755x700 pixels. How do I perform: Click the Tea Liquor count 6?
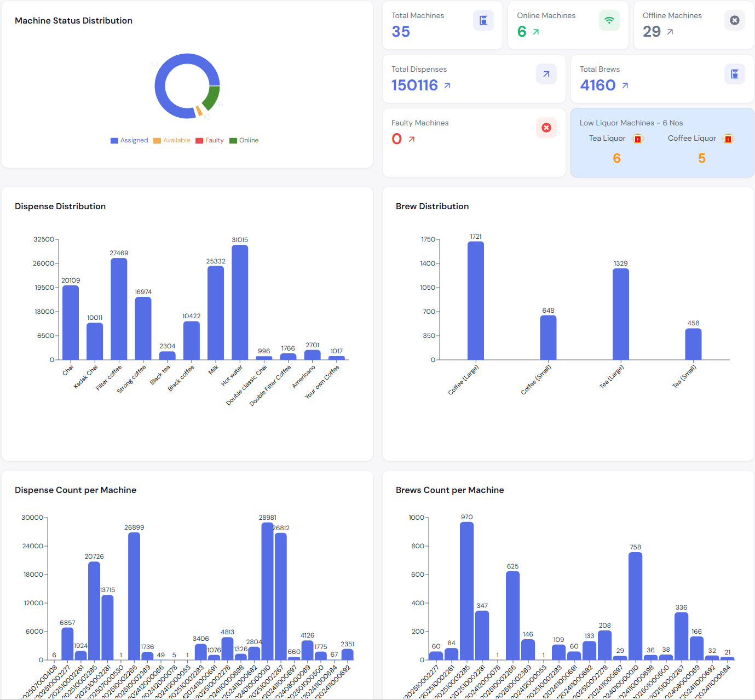[x=616, y=158]
